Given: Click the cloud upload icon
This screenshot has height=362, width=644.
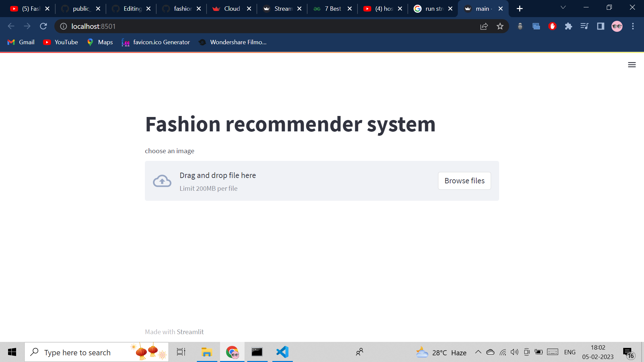Looking at the screenshot, I should coord(162,181).
